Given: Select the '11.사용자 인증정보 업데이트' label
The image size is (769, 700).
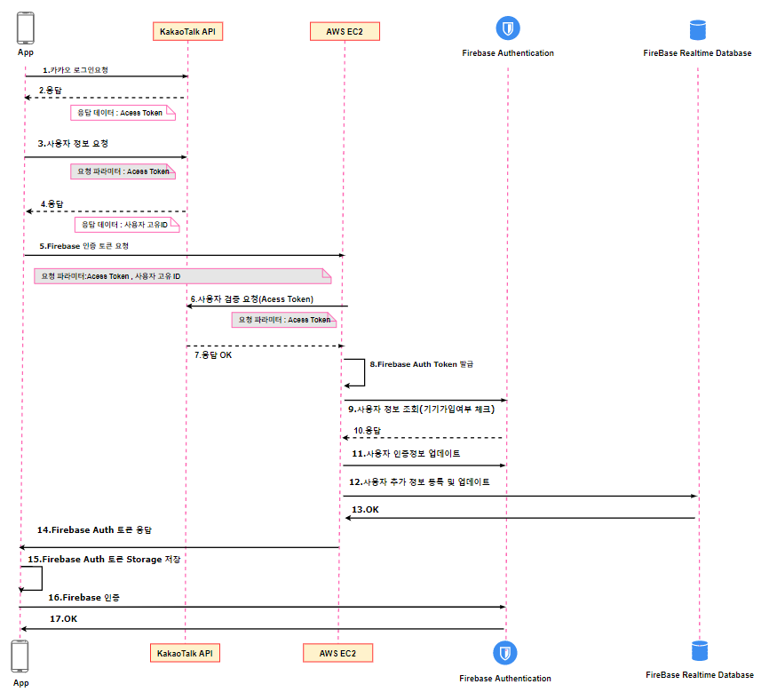Looking at the screenshot, I should 406,454.
